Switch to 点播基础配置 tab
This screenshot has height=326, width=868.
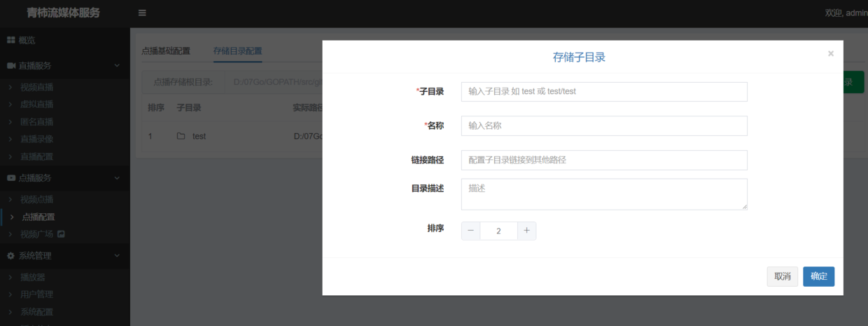pyautogui.click(x=165, y=51)
